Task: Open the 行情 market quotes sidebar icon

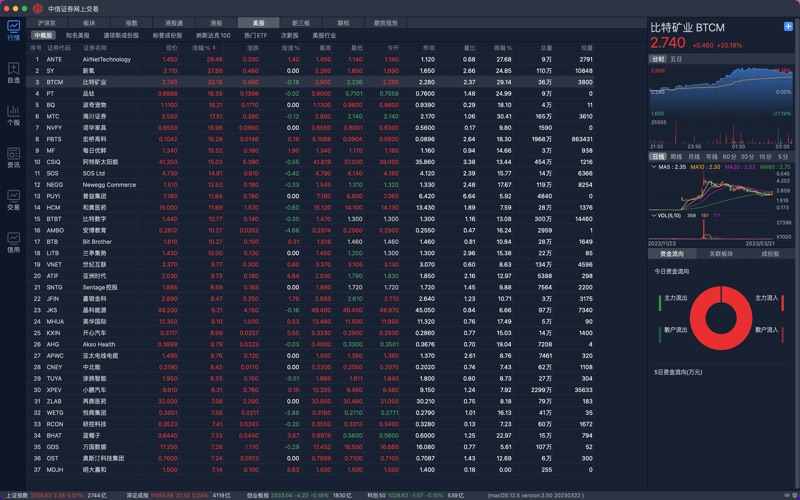Action: coord(13,29)
